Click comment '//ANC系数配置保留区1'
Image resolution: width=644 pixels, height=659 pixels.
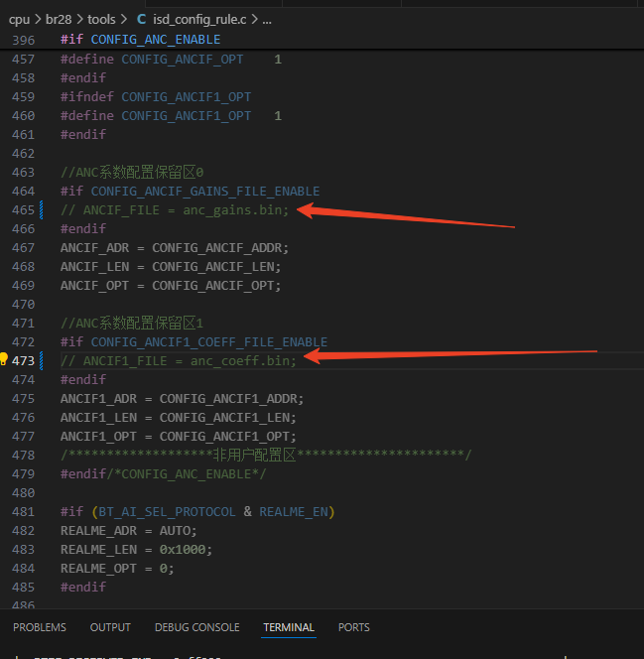tap(132, 324)
